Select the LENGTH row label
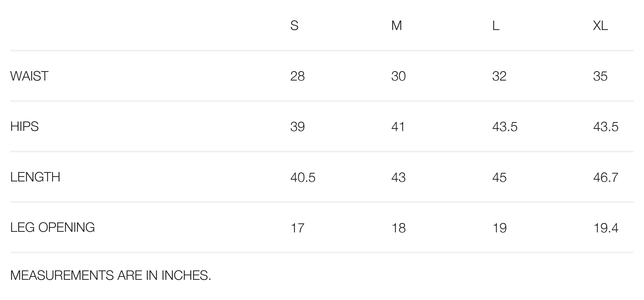 (x=35, y=177)
